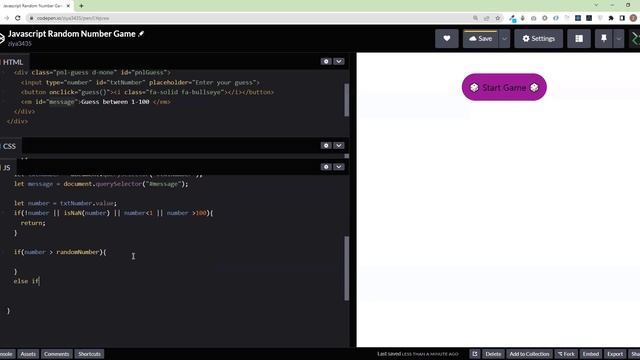This screenshot has width=640, height=360.
Task: Open HTML editor settings gear
Action: tap(326, 61)
